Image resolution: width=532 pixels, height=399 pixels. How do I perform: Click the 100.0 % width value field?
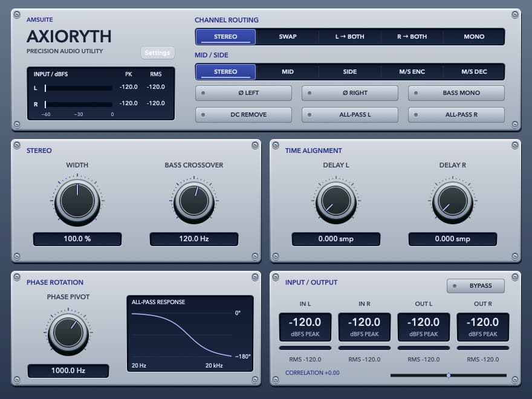point(77,239)
